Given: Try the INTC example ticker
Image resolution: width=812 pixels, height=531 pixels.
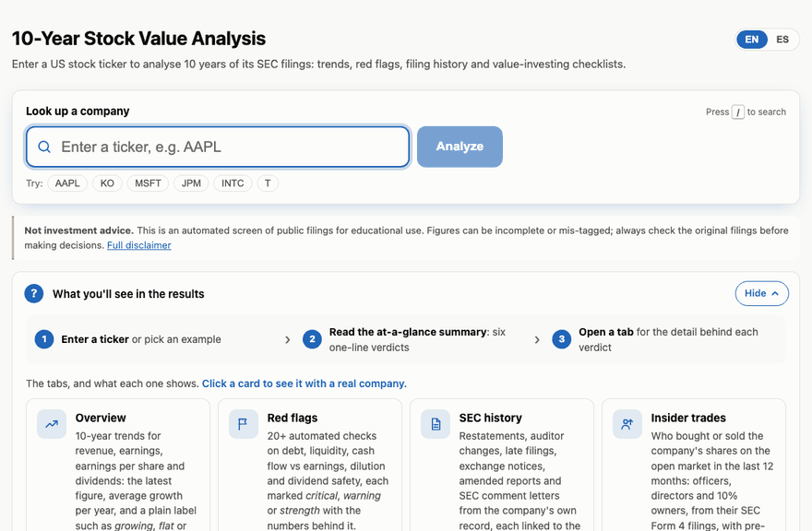Looking at the screenshot, I should pyautogui.click(x=233, y=183).
